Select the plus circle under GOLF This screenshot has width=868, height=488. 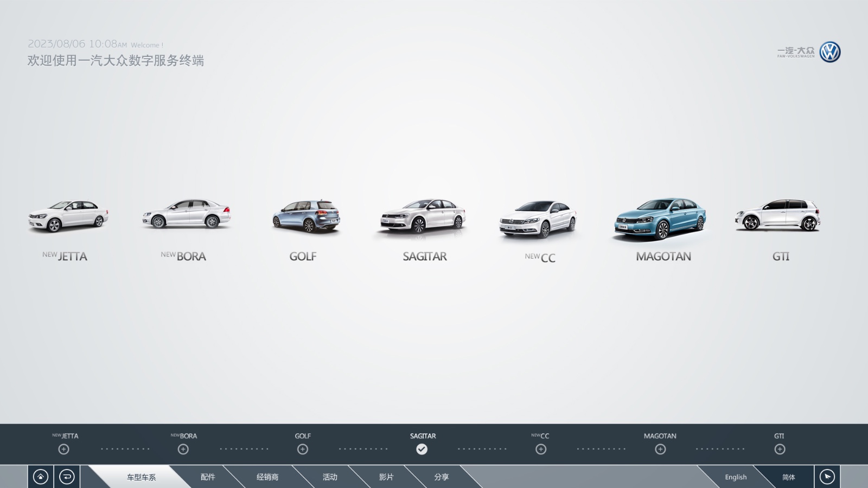303,449
